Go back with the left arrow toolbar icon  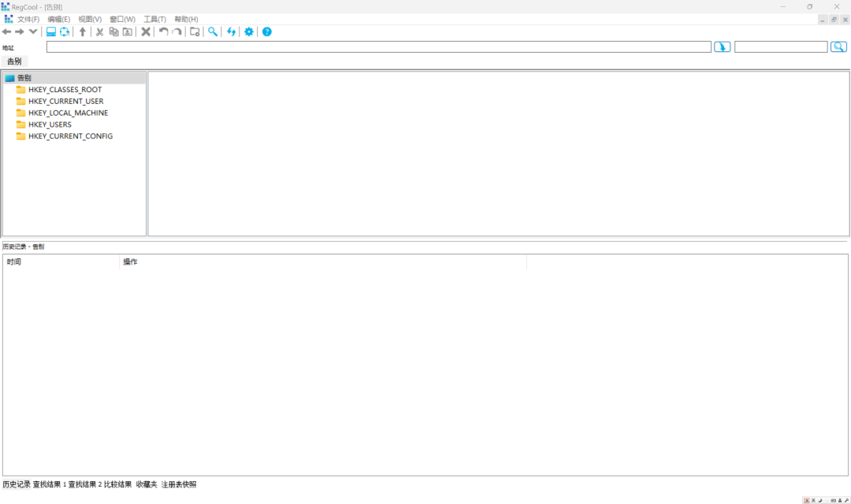click(7, 32)
